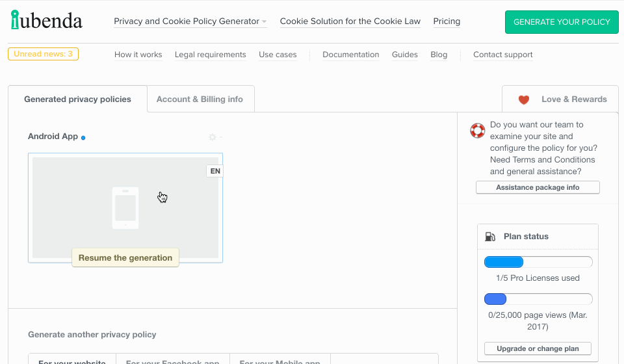Click Upgrade or change plan
624x364 pixels.
click(x=538, y=348)
